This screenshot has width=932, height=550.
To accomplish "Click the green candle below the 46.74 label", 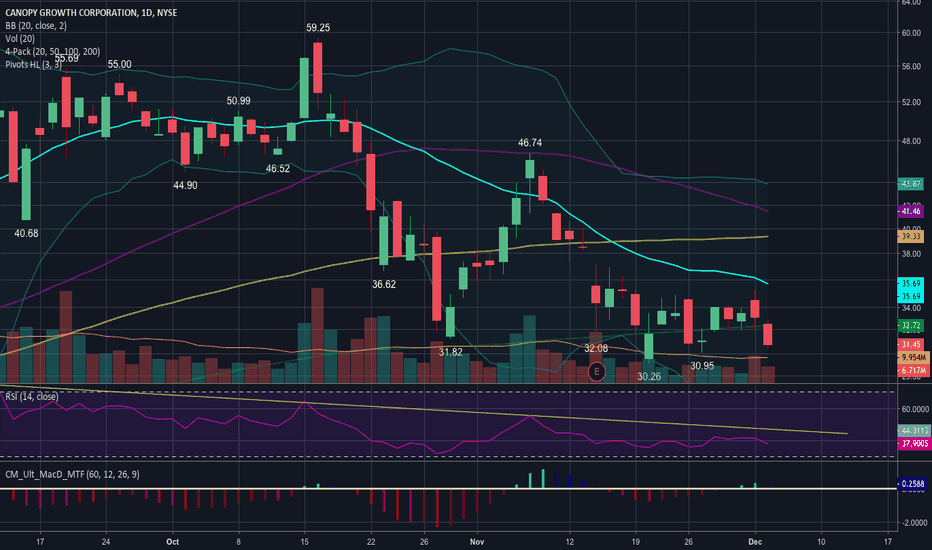I will 530,169.
